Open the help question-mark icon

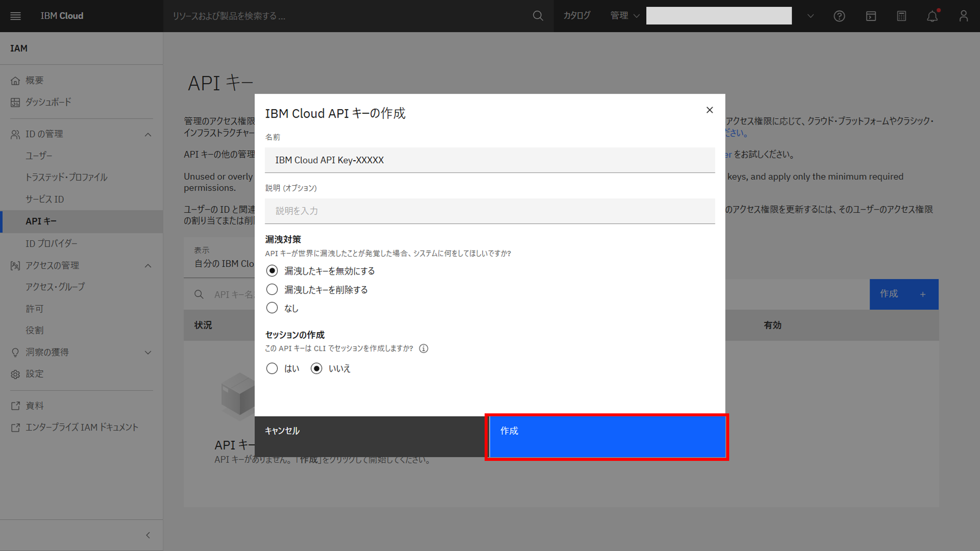point(839,16)
